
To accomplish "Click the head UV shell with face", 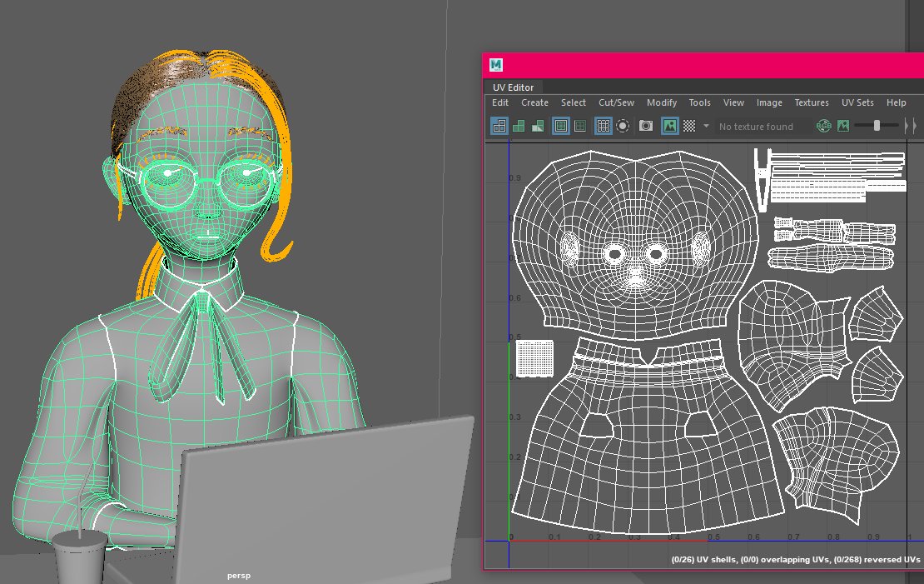I will (635, 245).
